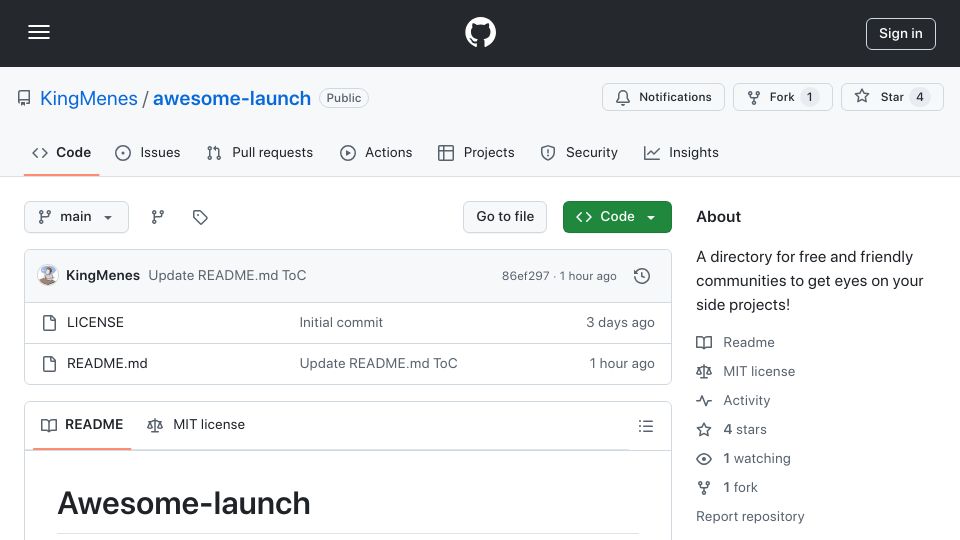Expand the green Code dropdown

click(617, 217)
